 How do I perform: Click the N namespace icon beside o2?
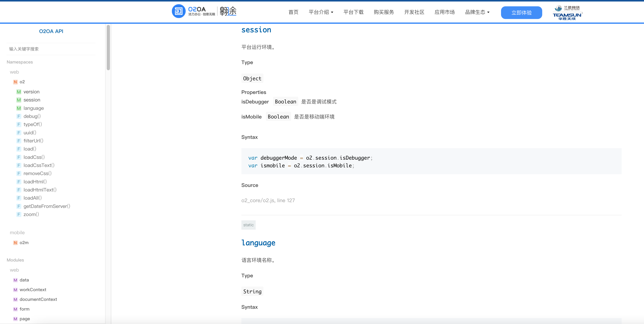15,82
